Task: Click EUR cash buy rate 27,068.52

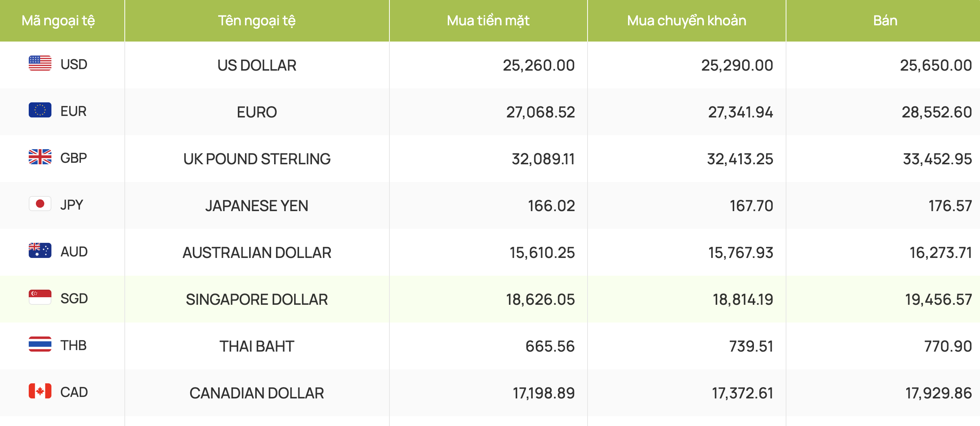Action: (541, 112)
